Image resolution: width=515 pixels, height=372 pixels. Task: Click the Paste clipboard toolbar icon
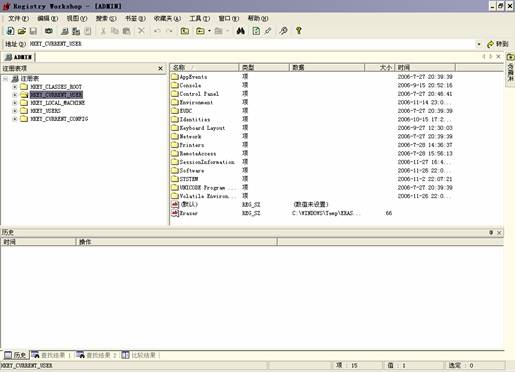click(x=126, y=31)
